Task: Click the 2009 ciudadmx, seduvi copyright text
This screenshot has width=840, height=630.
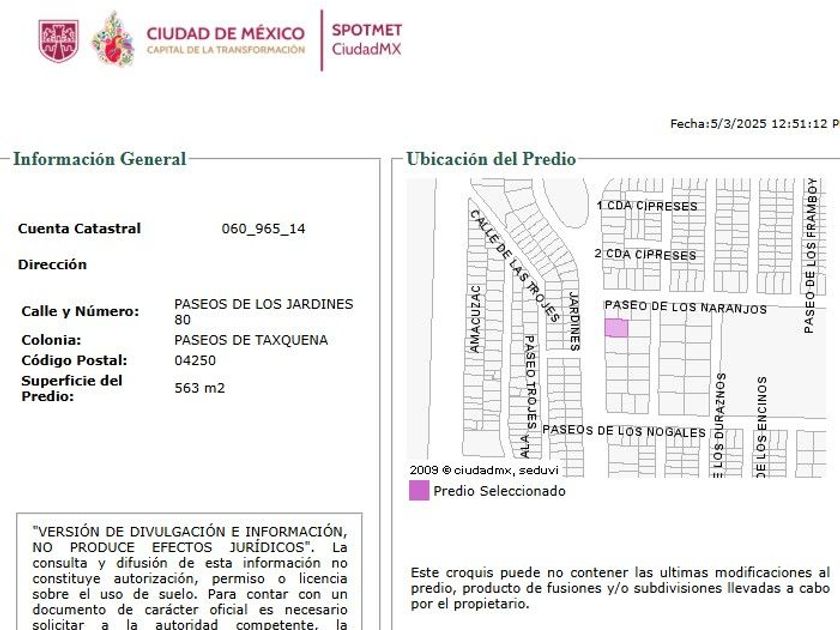Action: [x=484, y=470]
